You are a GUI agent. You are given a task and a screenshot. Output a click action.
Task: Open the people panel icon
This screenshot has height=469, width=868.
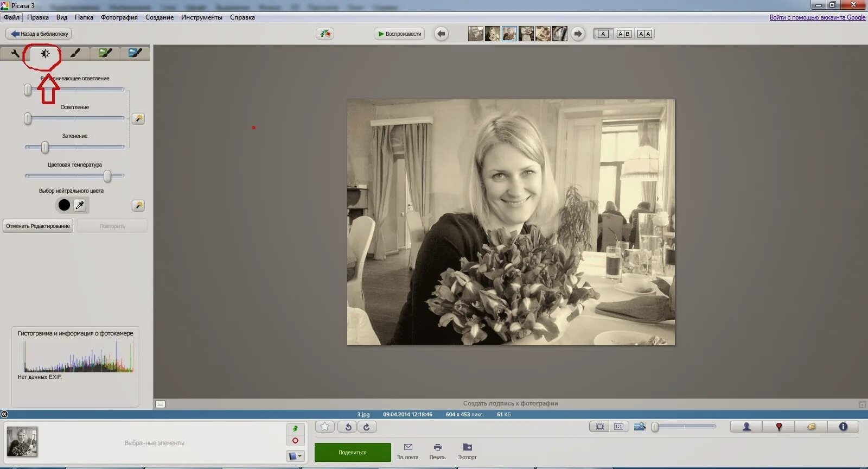(x=746, y=427)
